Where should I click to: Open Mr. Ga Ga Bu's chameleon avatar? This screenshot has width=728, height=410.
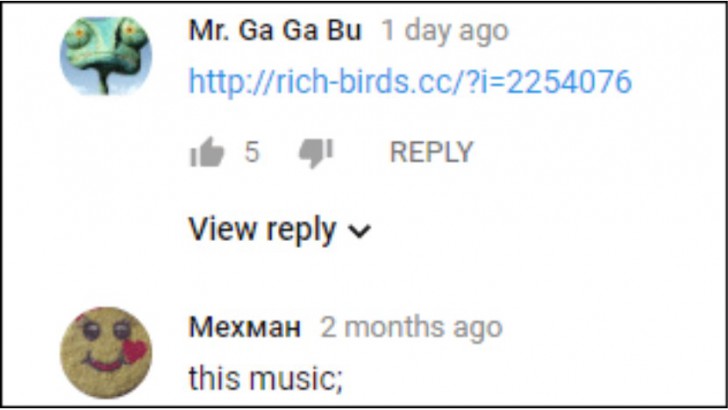[x=106, y=56]
